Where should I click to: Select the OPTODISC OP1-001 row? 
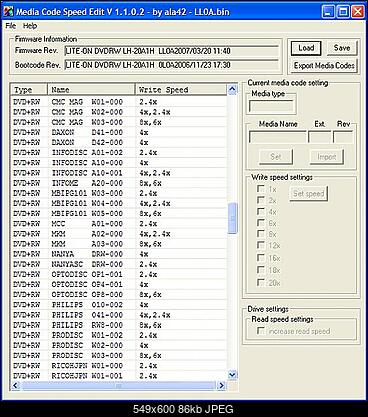click(119, 274)
